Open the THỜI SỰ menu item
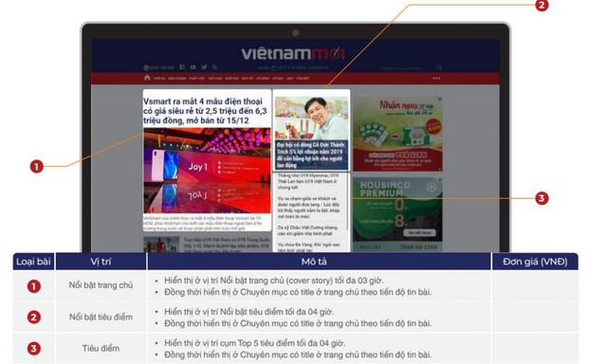This screenshot has width=607, height=364. tap(159, 78)
